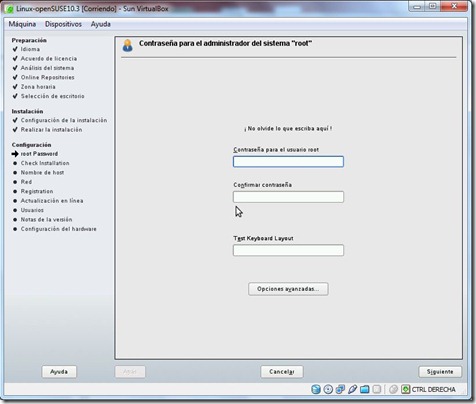The width and height of the screenshot is (476, 404).
Task: Minimize the VirtualBox window
Action: click(417, 6)
